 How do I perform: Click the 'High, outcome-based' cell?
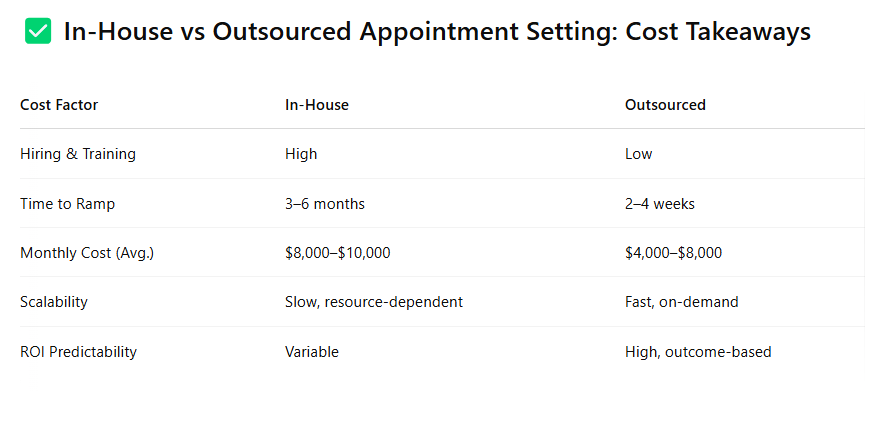point(698,352)
